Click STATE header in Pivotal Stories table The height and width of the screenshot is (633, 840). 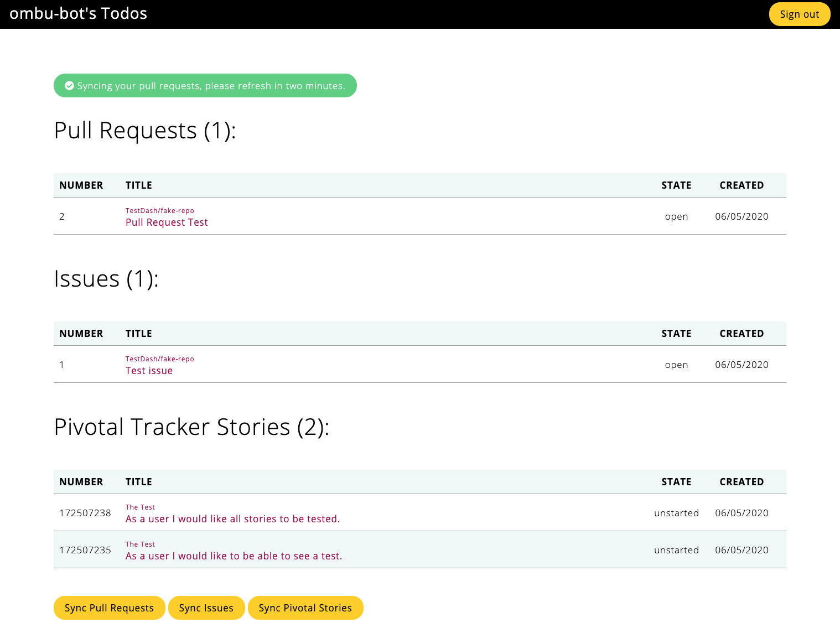pyautogui.click(x=676, y=482)
